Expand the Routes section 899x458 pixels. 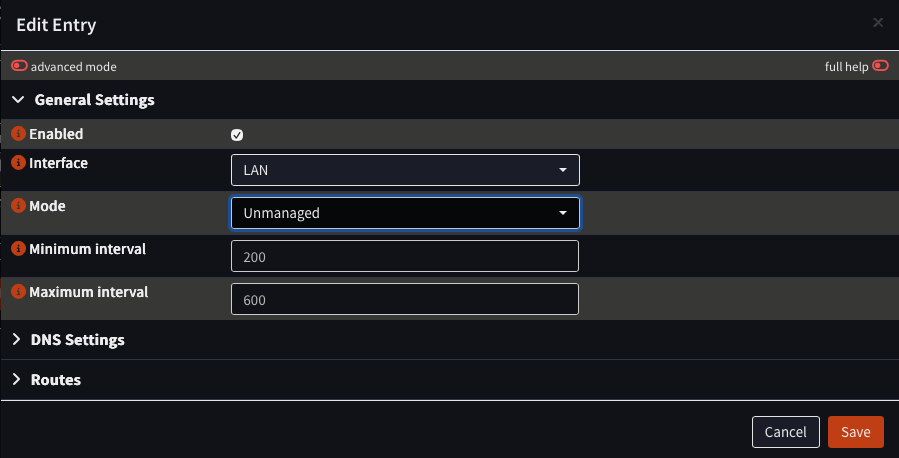point(56,380)
